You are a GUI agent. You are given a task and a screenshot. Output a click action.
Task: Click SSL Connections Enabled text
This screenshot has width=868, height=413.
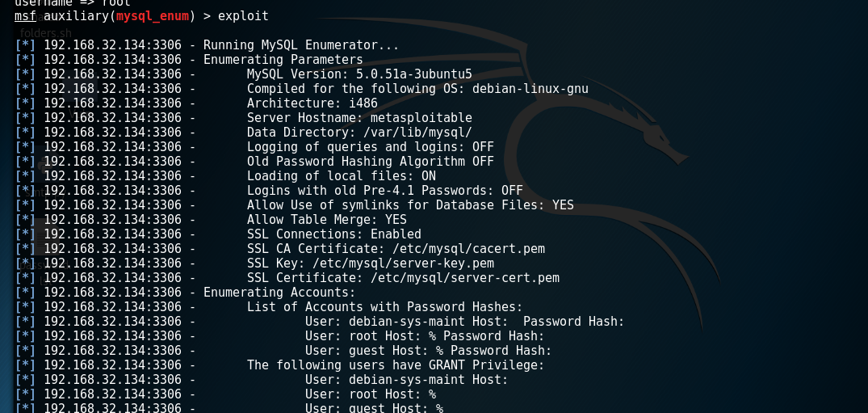[x=333, y=234]
